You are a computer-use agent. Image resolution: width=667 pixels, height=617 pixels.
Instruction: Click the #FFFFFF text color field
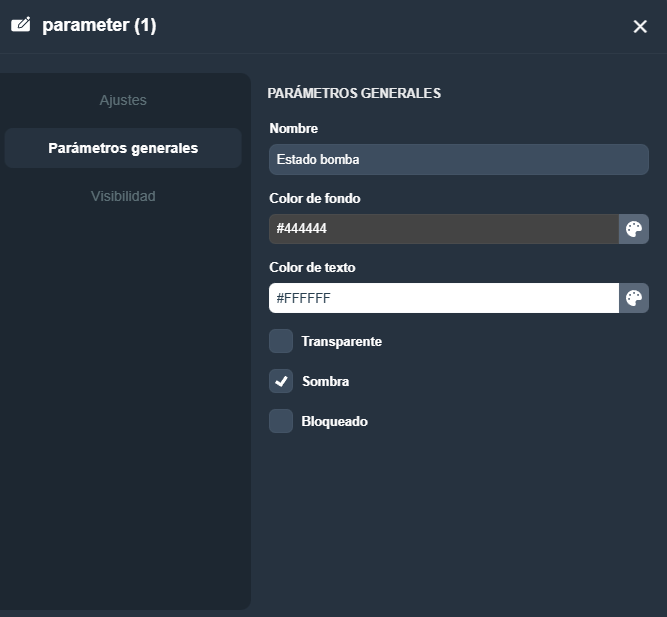[x=443, y=298]
